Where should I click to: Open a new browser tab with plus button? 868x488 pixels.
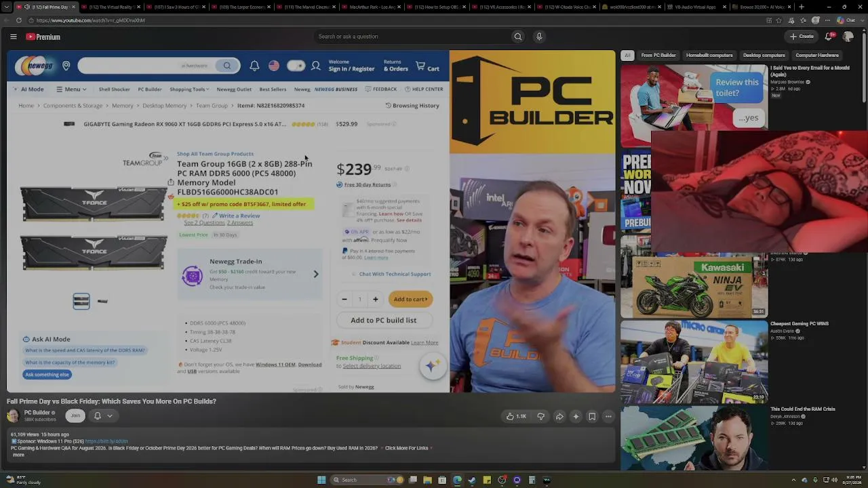click(x=802, y=7)
